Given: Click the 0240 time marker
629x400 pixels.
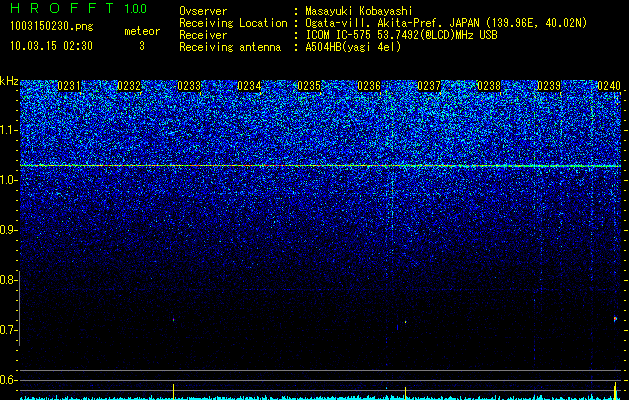Looking at the screenshot, I should tap(609, 86).
